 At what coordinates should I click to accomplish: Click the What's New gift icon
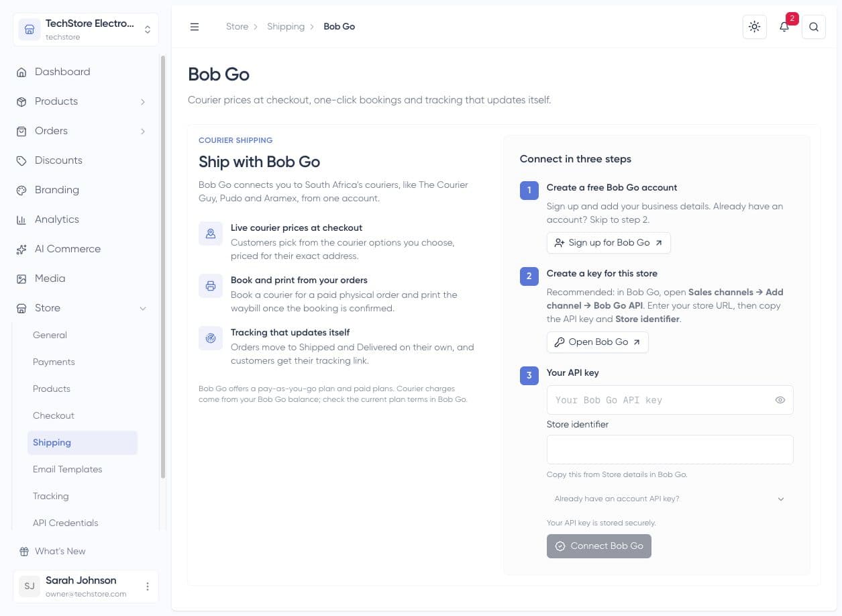(24, 551)
